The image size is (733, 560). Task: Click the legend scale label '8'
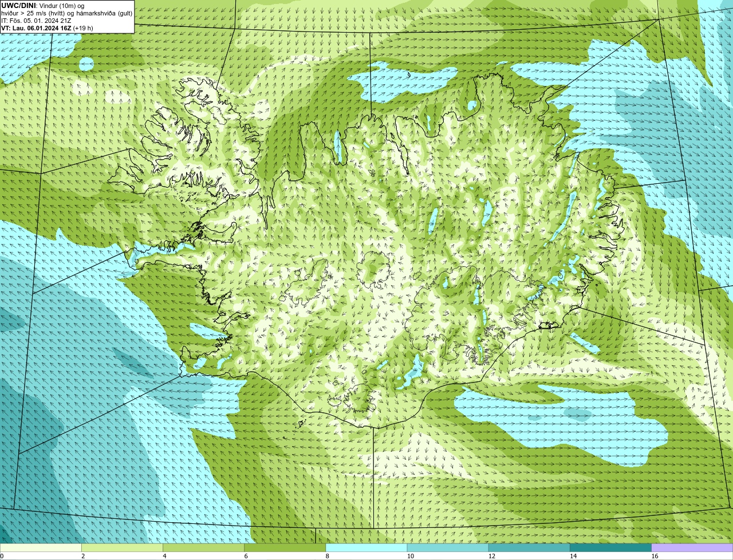pos(328,556)
